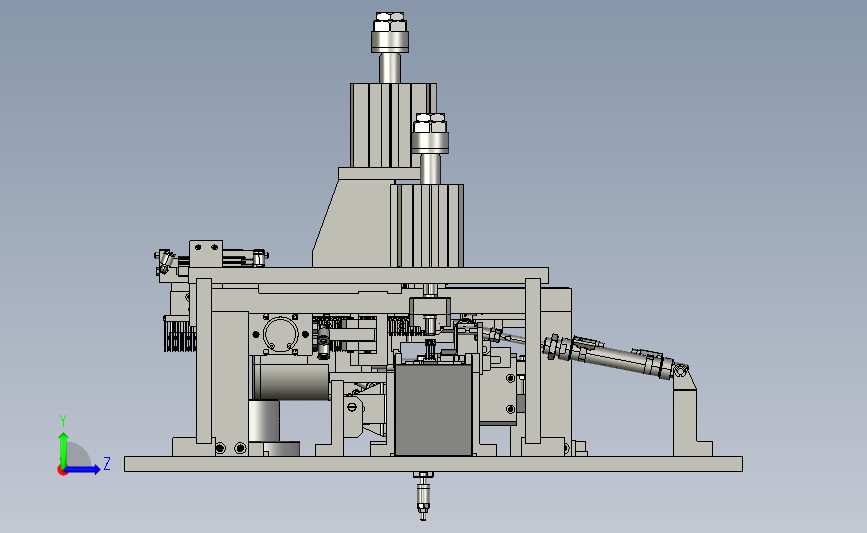Select the small fitting hanging below base plate
Image resolution: width=867 pixels, height=533 pixels.
point(423,495)
